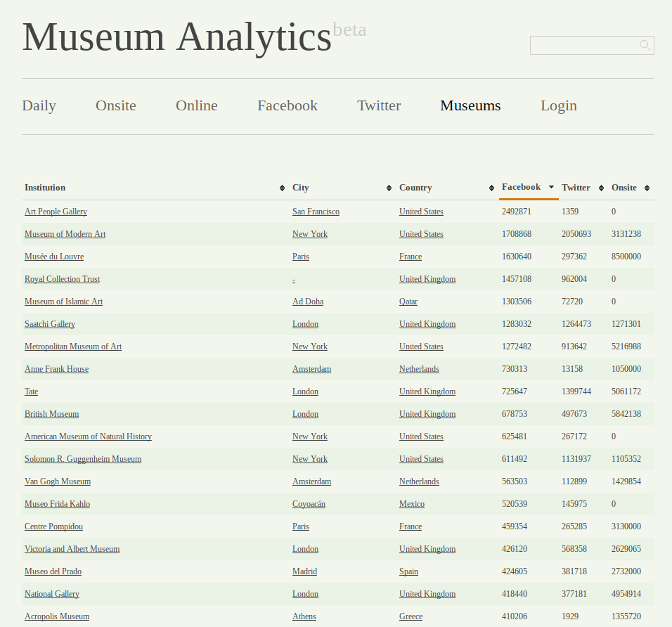The image size is (672, 627).
Task: Open the Login page
Action: [x=559, y=105]
